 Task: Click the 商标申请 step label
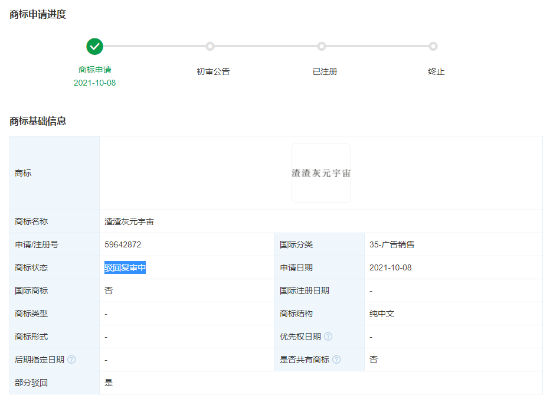(95, 69)
